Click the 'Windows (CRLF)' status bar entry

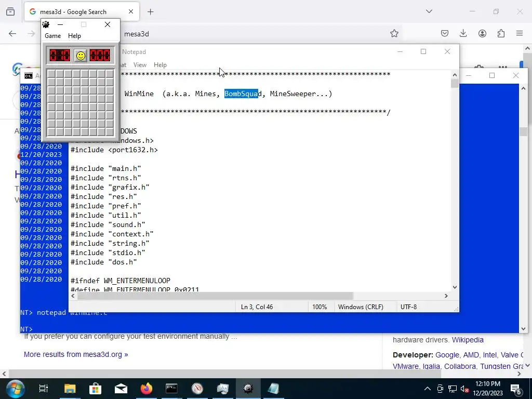coord(361,307)
